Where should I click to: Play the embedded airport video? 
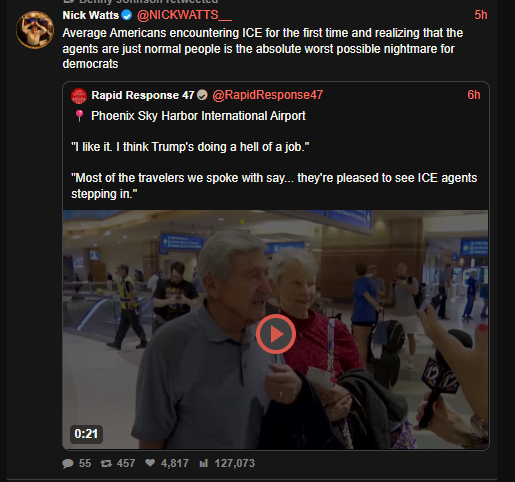point(276,334)
